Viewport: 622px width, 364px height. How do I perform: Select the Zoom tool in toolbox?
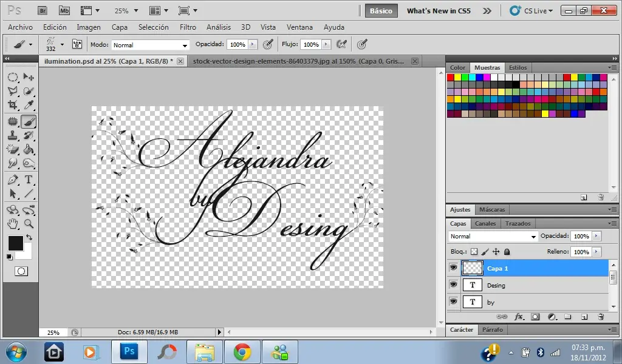point(28,224)
